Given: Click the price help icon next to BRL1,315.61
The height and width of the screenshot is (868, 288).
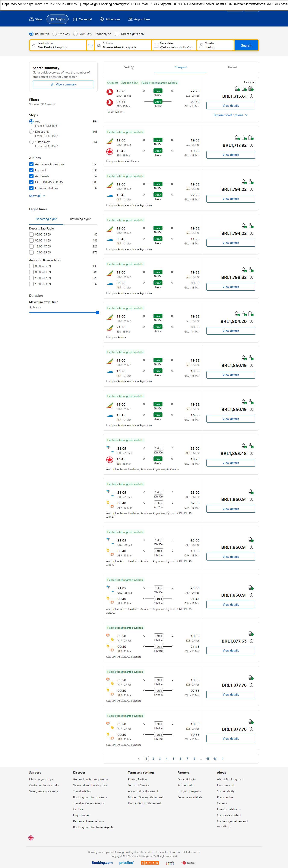Looking at the screenshot, I should pos(251,96).
